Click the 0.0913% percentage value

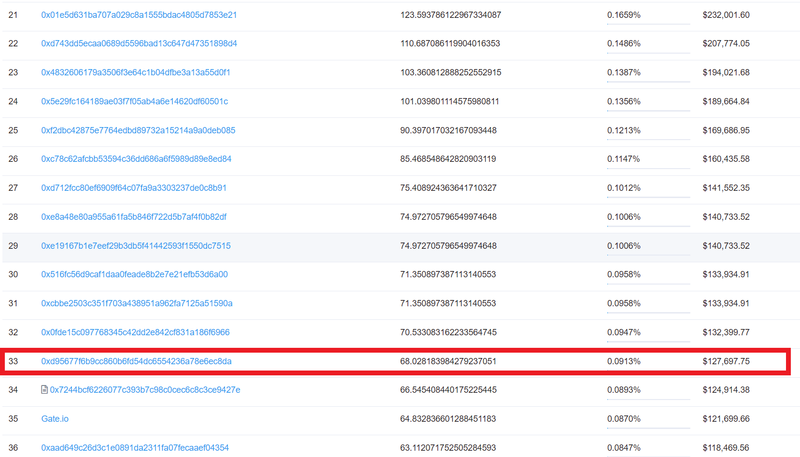623,361
